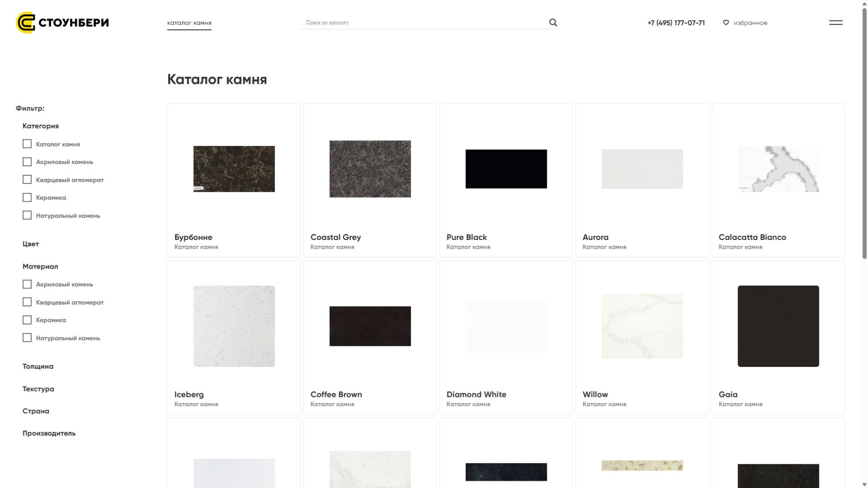Expand the Цвет filter section
The width and height of the screenshot is (868, 488).
click(31, 244)
